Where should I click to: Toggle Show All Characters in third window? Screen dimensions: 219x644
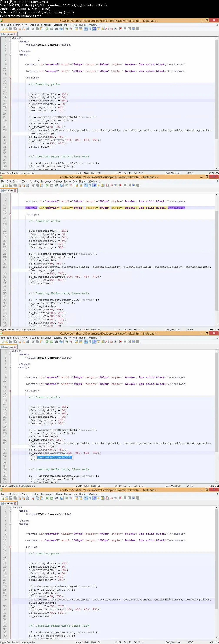pyautogui.click(x=90, y=342)
